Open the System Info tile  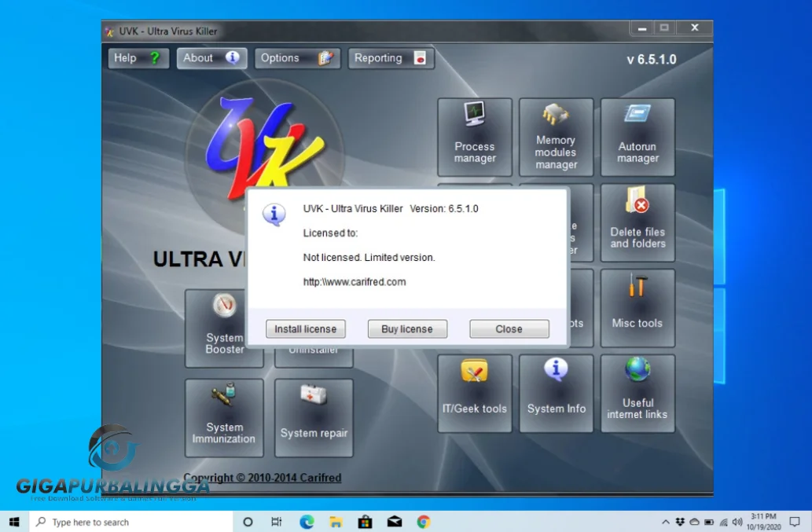[556, 394]
